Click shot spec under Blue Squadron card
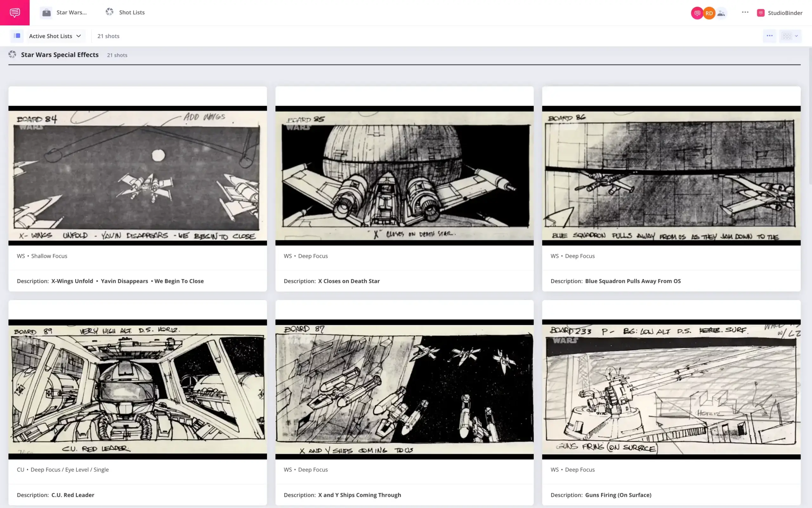Viewport: 812px width, 508px height. click(573, 256)
